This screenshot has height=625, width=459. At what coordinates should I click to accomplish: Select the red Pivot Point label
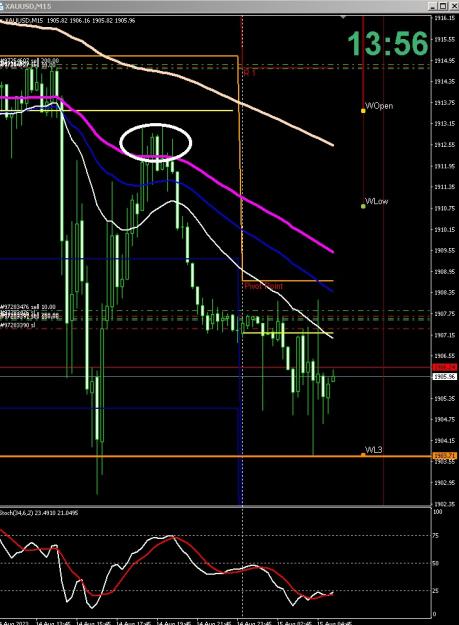point(263,286)
